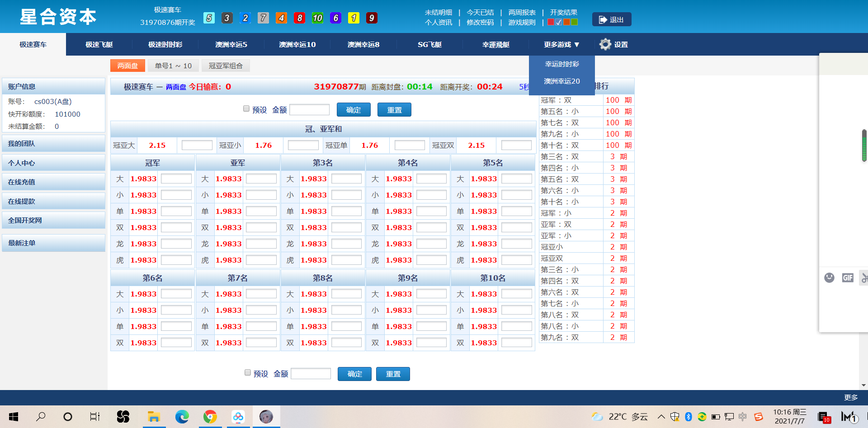The image size is (868, 428).
Task: Show hidden system tray icons
Action: pos(661,416)
